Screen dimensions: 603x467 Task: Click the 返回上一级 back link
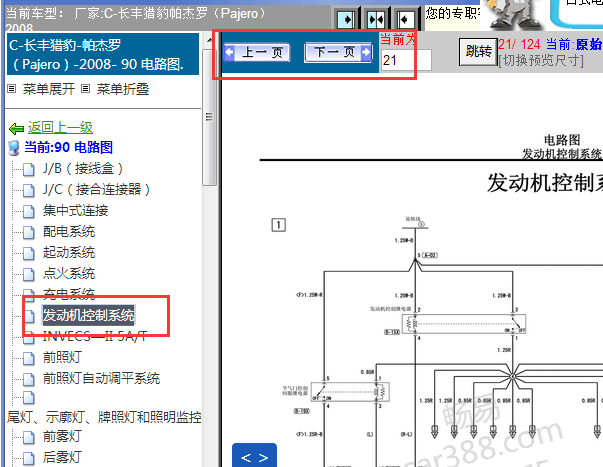(x=60, y=127)
